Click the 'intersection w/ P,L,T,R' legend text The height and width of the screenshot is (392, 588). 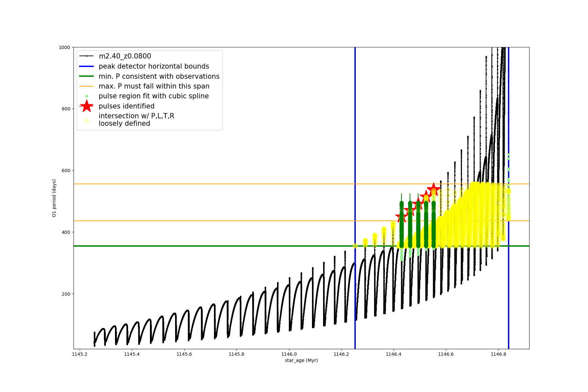pyautogui.click(x=136, y=116)
